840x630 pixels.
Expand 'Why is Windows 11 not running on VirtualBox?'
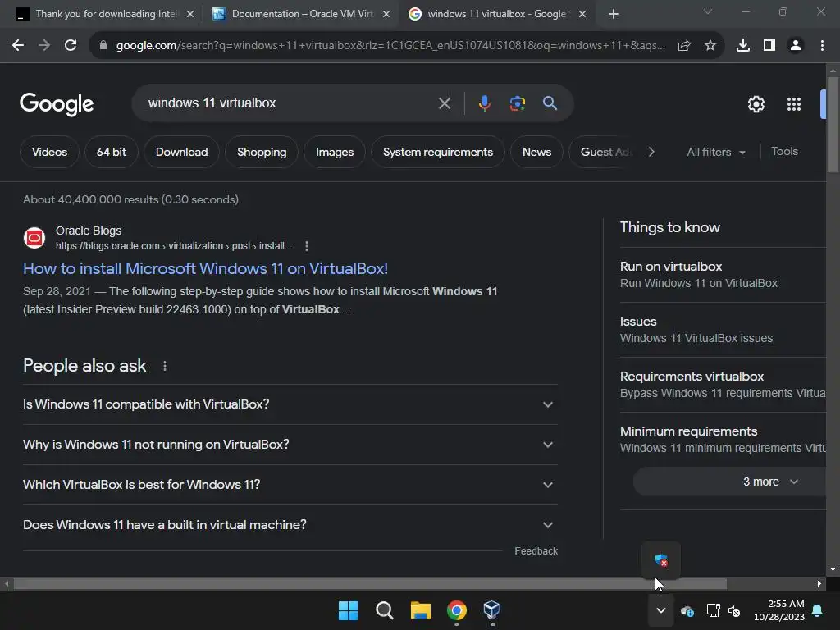coord(290,445)
